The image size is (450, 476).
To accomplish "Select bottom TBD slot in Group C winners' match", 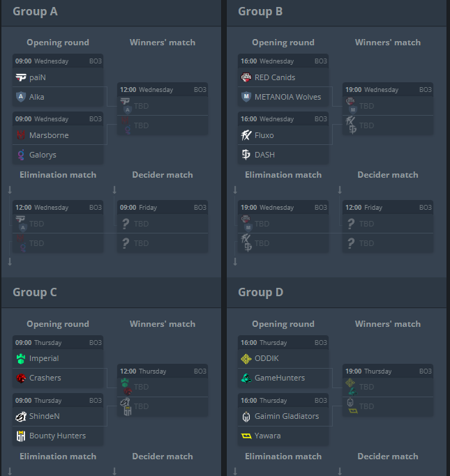I will 163,406.
